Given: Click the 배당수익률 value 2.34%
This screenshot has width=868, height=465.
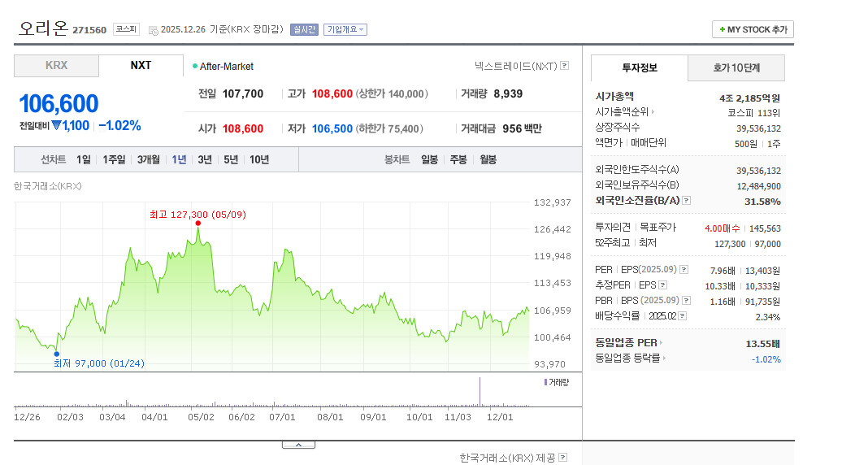Looking at the screenshot, I should (x=768, y=317).
